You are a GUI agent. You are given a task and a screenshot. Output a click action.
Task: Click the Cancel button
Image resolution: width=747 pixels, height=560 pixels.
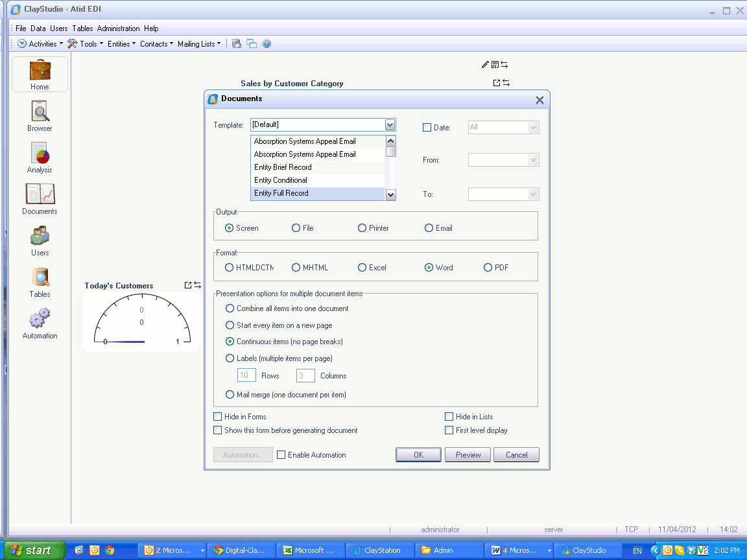(516, 455)
